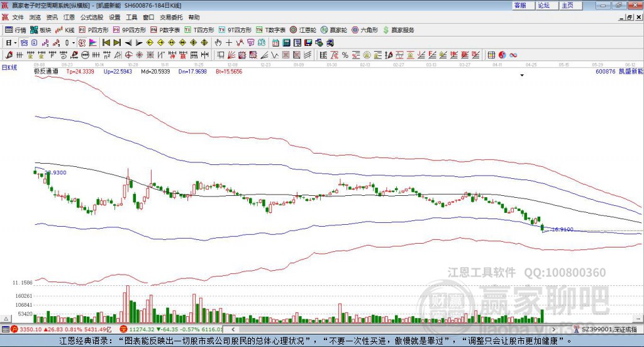The image size is (644, 347).
Task: Click the 客服 button in title bar
Action: coord(523,5)
